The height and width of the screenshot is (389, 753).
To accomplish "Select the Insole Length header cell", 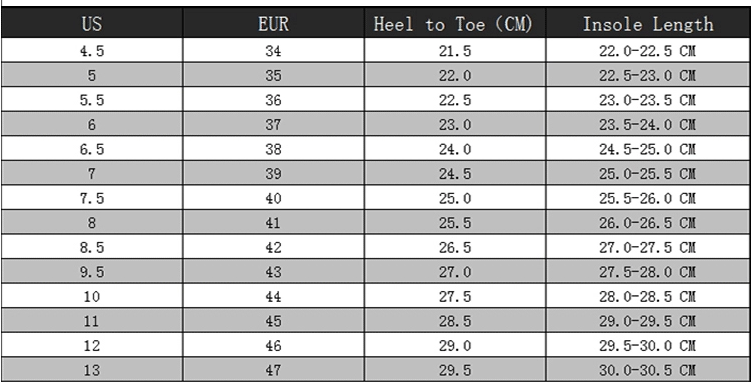I will click(x=648, y=23).
